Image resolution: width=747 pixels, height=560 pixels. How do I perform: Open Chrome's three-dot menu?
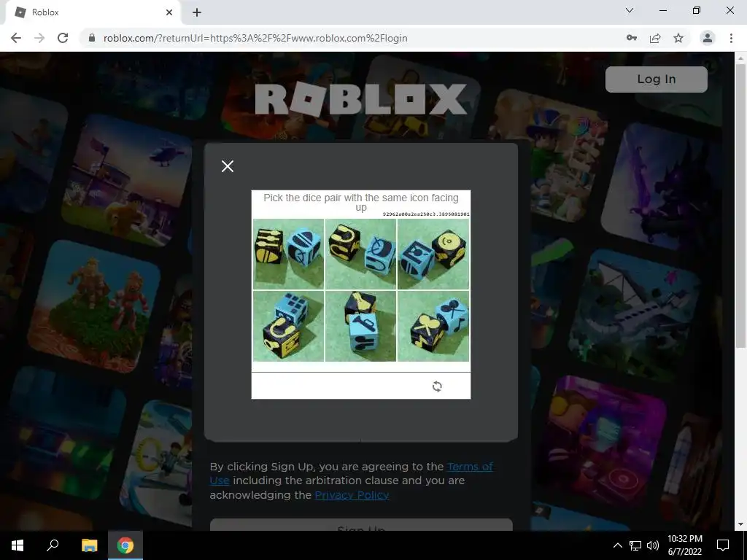point(731,38)
